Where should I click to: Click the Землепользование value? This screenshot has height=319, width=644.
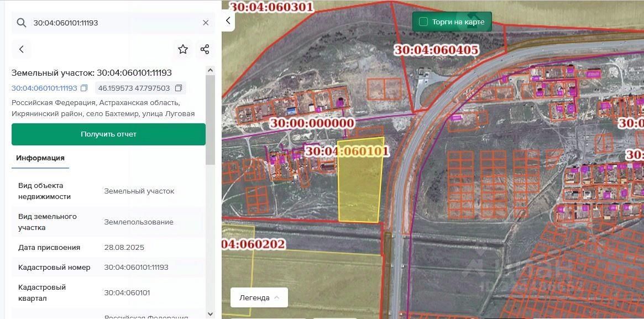[x=139, y=222]
